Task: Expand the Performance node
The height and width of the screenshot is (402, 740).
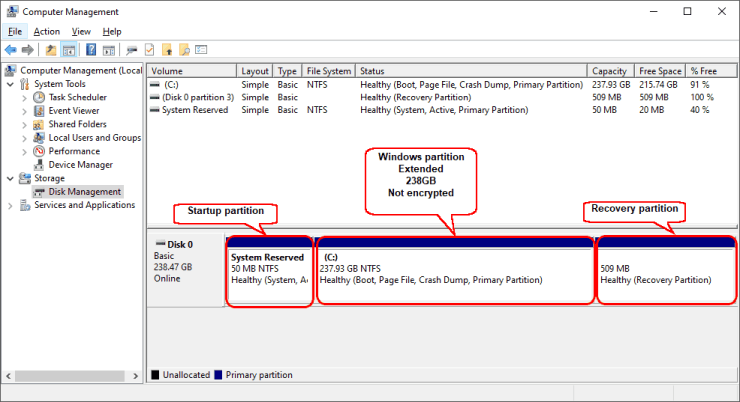Action: [24, 151]
